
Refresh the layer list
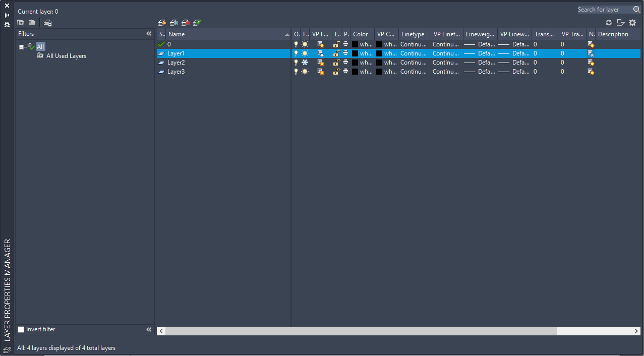click(x=609, y=22)
